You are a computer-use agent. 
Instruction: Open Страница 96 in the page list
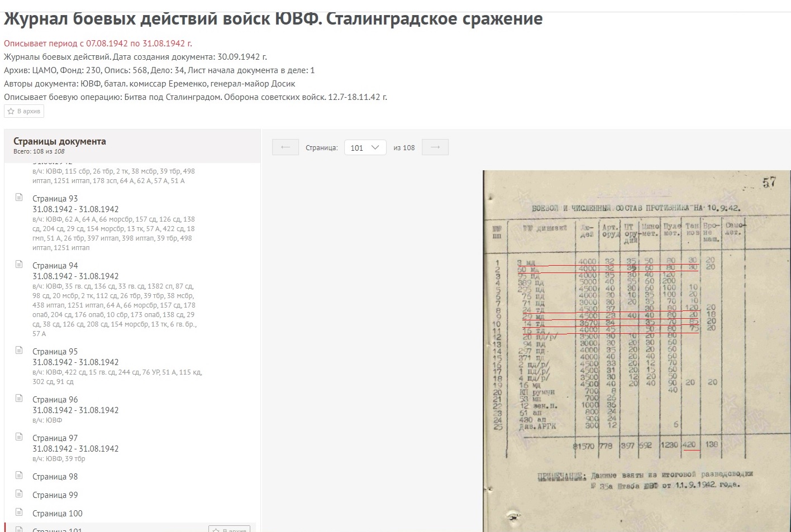[55, 400]
